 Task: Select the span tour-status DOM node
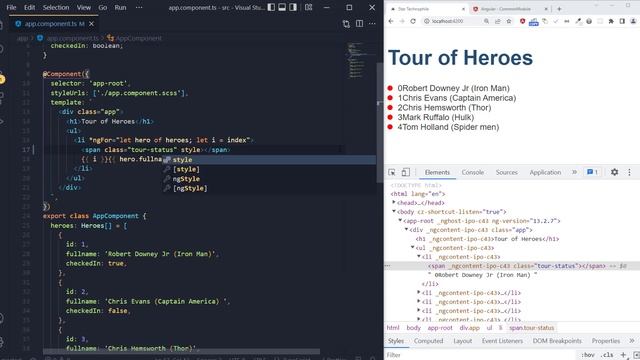517,266
